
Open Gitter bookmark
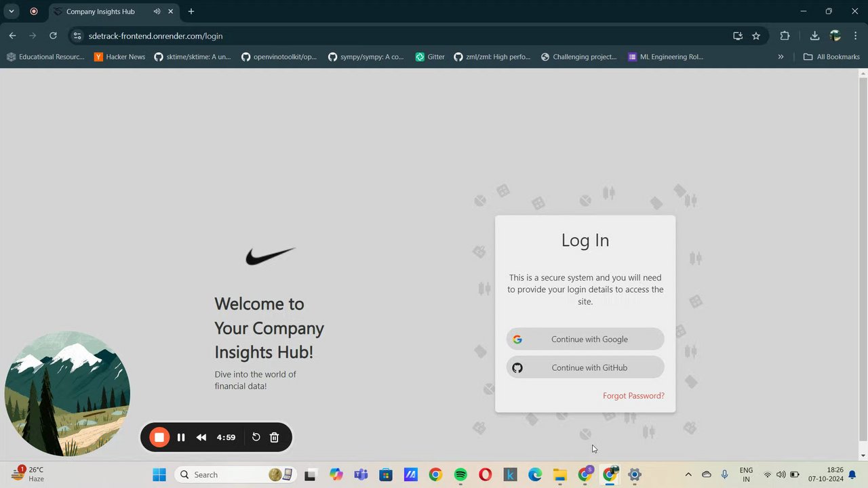pyautogui.click(x=431, y=57)
